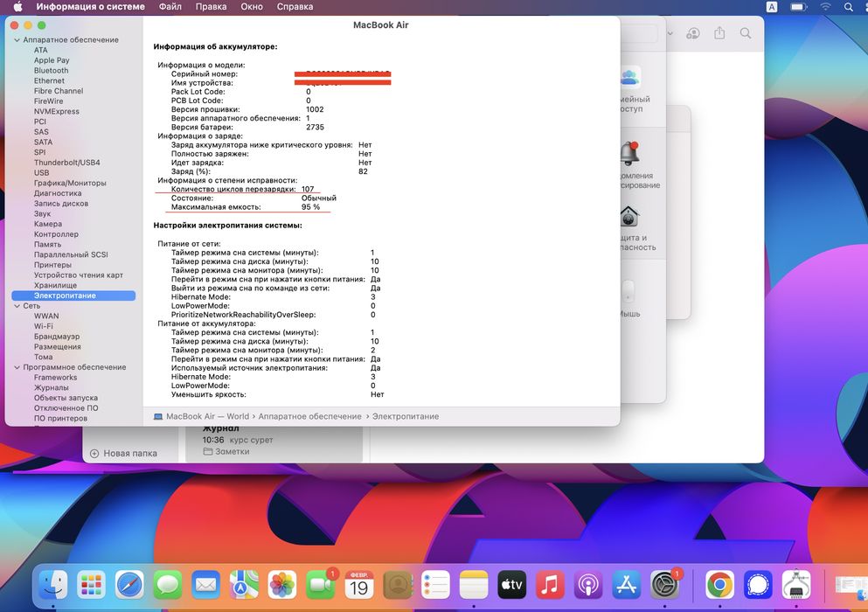This screenshot has width=868, height=612.
Task: Open Signal messenger in dock
Action: pos(758,584)
